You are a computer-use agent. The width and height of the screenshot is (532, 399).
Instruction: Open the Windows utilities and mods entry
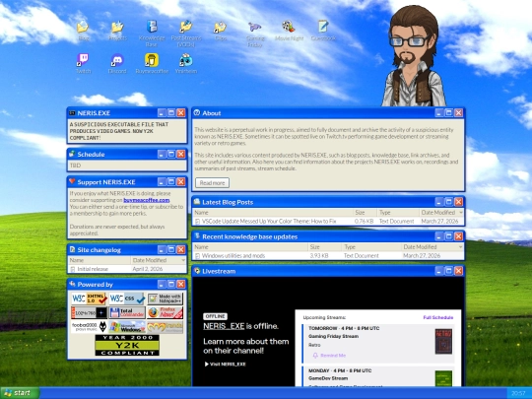(x=328, y=256)
